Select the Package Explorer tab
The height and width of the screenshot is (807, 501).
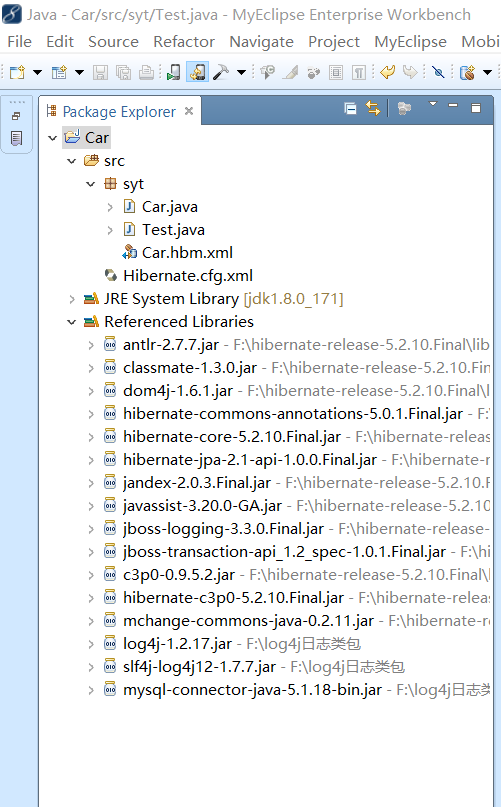coord(118,111)
